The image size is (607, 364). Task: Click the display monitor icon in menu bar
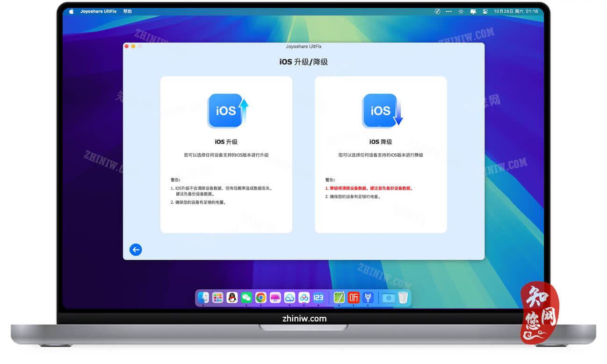(473, 11)
